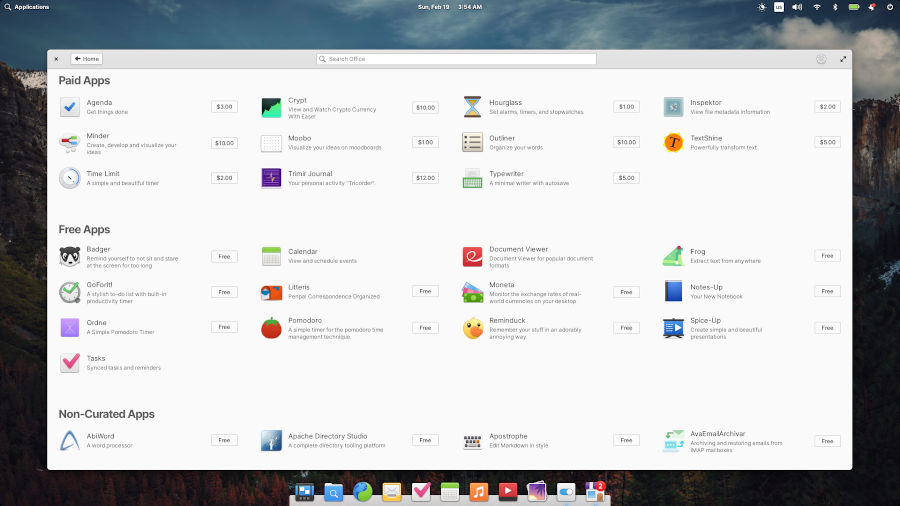Open AppCenter icon with badge in dock
The image size is (900, 506).
(595, 492)
